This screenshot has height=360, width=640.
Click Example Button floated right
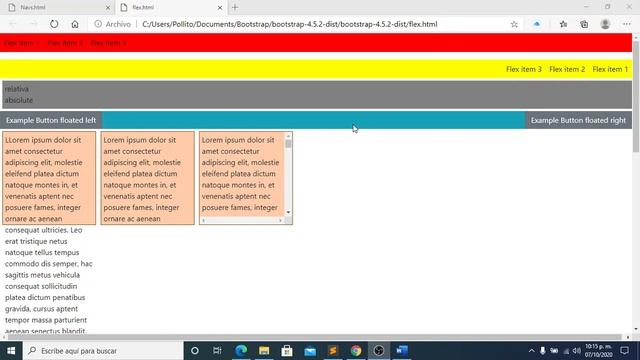click(578, 120)
